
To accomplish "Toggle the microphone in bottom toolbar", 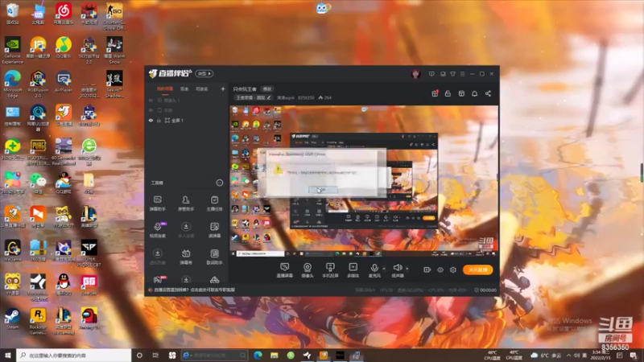I will pos(374,270).
